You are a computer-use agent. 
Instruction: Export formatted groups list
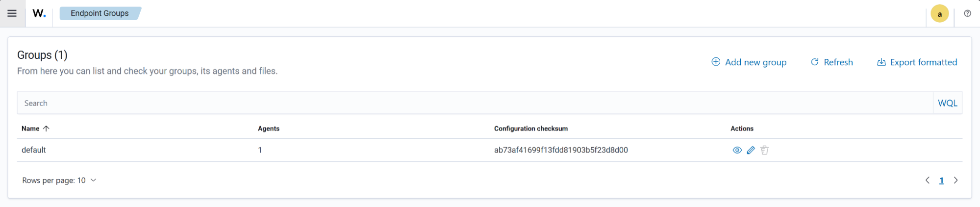pyautogui.click(x=917, y=62)
